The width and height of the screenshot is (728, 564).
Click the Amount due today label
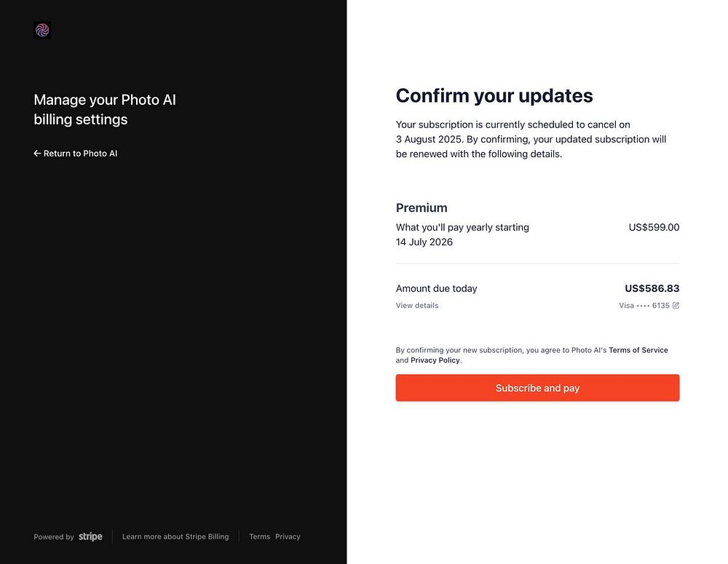point(437,288)
